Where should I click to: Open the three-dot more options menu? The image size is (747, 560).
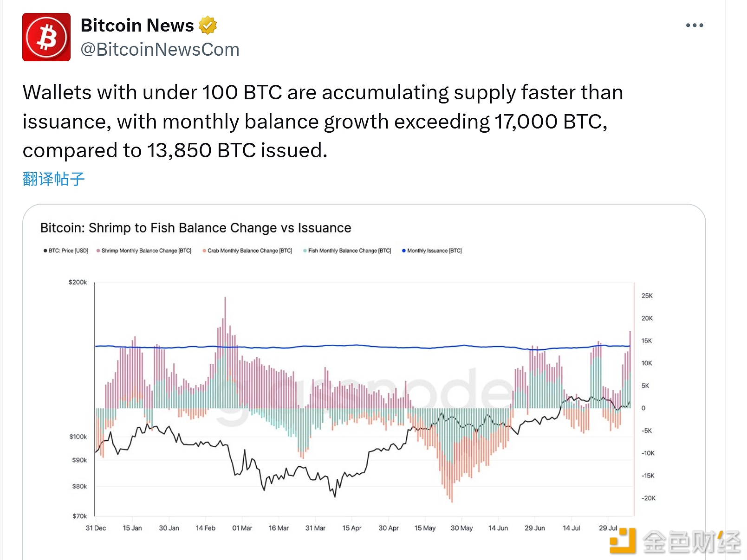click(694, 26)
